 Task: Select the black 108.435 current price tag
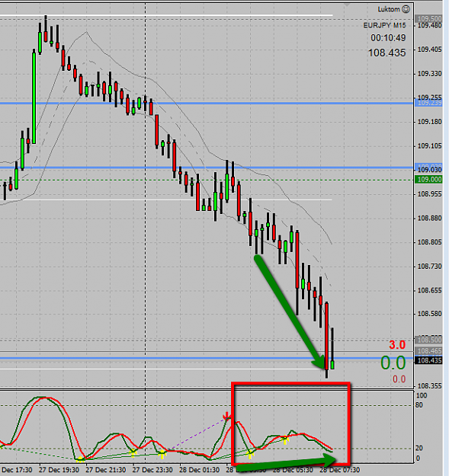429,360
